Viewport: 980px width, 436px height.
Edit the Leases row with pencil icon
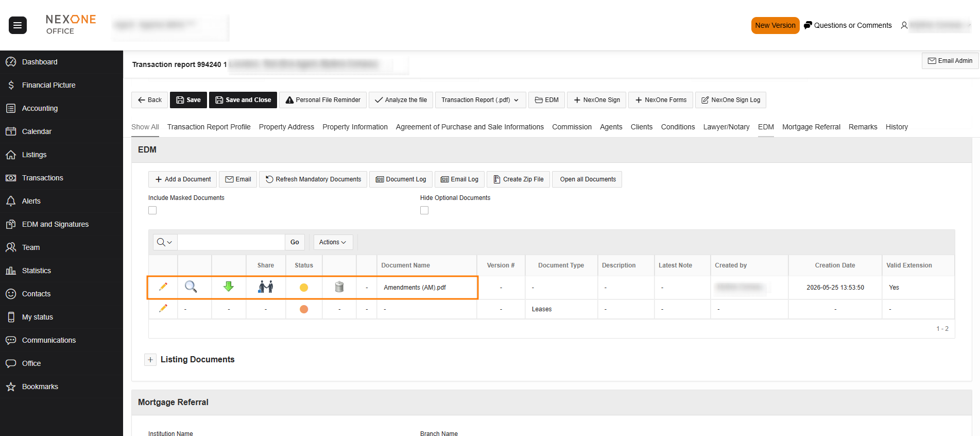(163, 308)
